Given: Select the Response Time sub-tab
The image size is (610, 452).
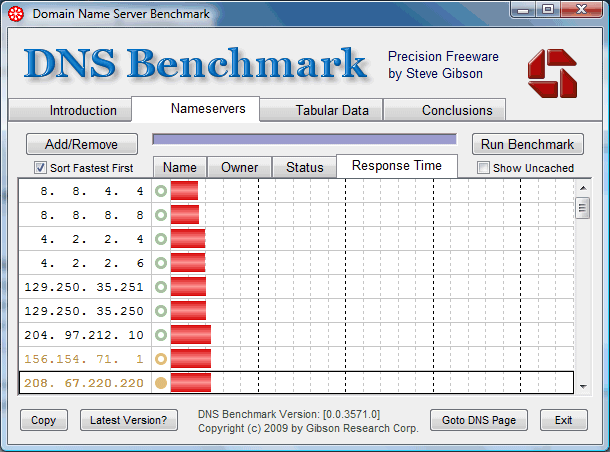Looking at the screenshot, I should click(x=397, y=166).
